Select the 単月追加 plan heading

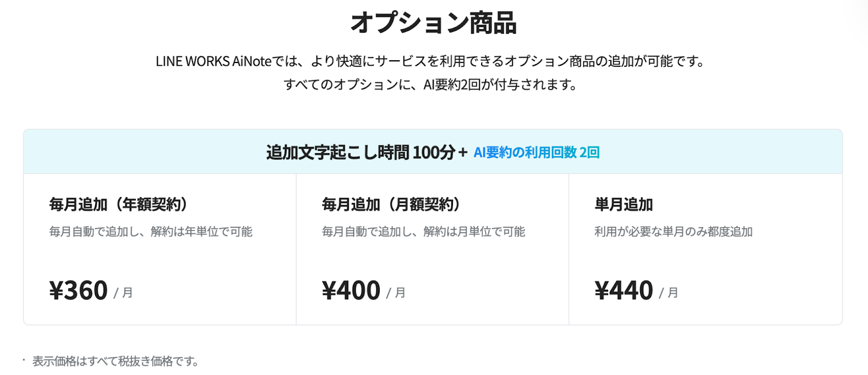point(623,205)
